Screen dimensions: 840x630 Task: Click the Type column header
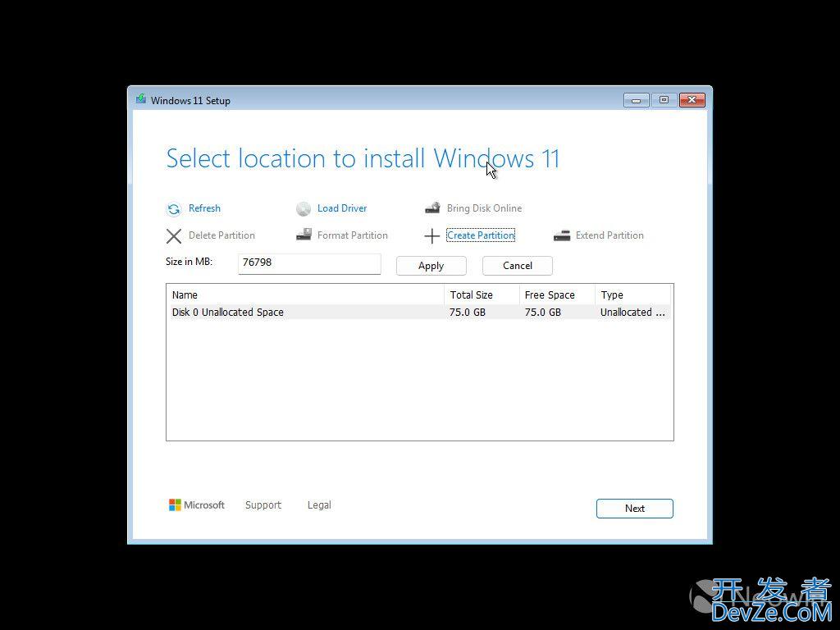(632, 294)
